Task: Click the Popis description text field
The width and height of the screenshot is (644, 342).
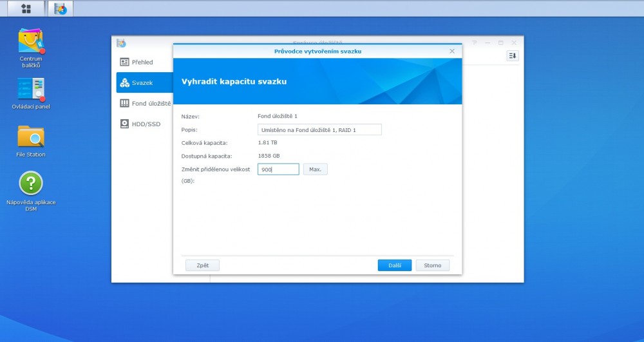Action: click(x=319, y=130)
